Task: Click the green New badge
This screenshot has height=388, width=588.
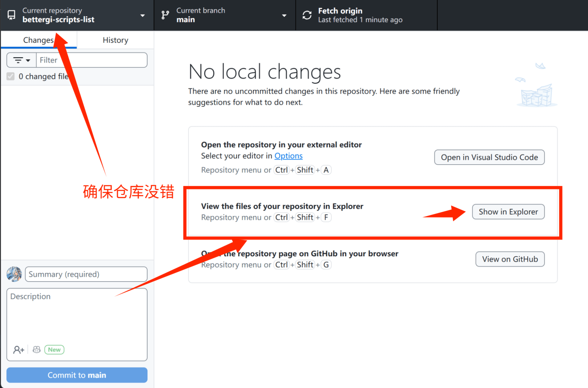Action: (x=54, y=350)
